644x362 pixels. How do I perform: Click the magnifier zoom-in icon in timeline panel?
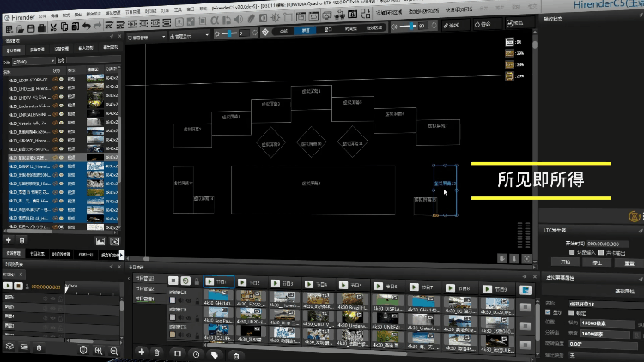[x=99, y=351]
